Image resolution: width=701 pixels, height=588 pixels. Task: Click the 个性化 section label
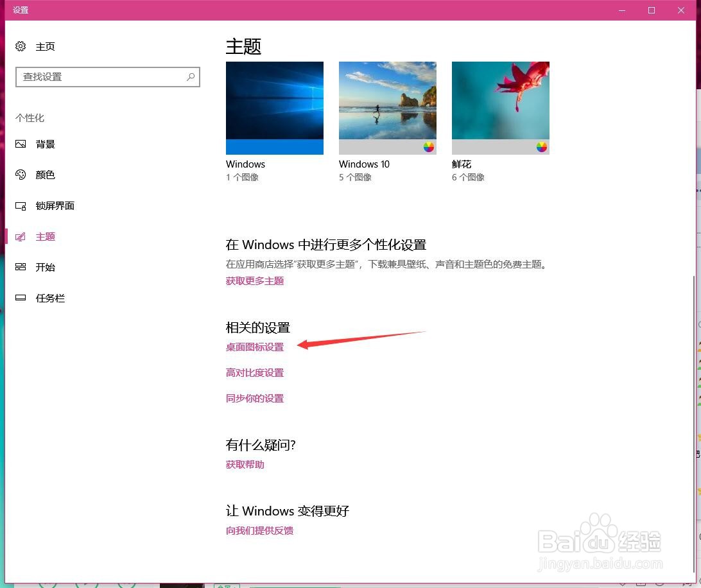tap(30, 118)
